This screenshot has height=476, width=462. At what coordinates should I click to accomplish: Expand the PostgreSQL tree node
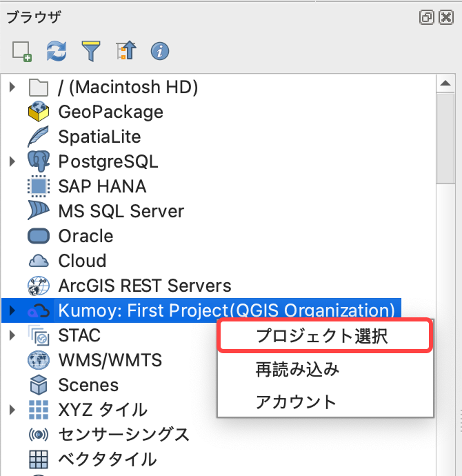[x=12, y=161]
